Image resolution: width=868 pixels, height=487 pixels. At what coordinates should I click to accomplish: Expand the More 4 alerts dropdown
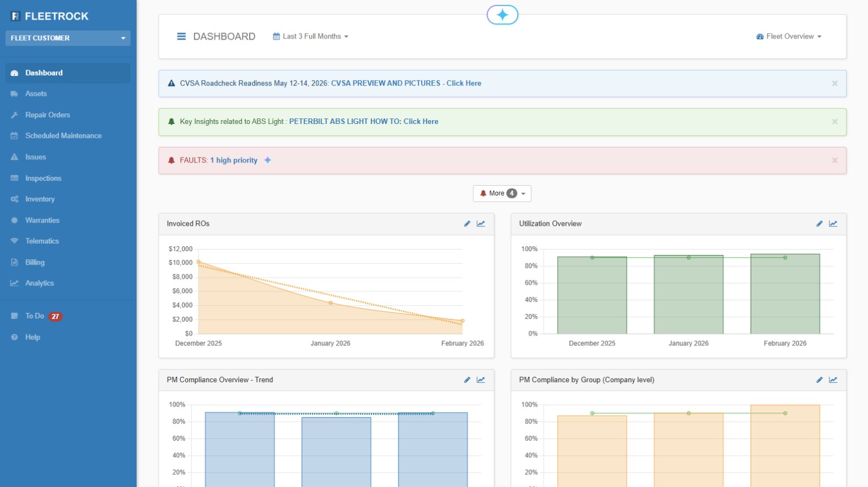pyautogui.click(x=502, y=193)
